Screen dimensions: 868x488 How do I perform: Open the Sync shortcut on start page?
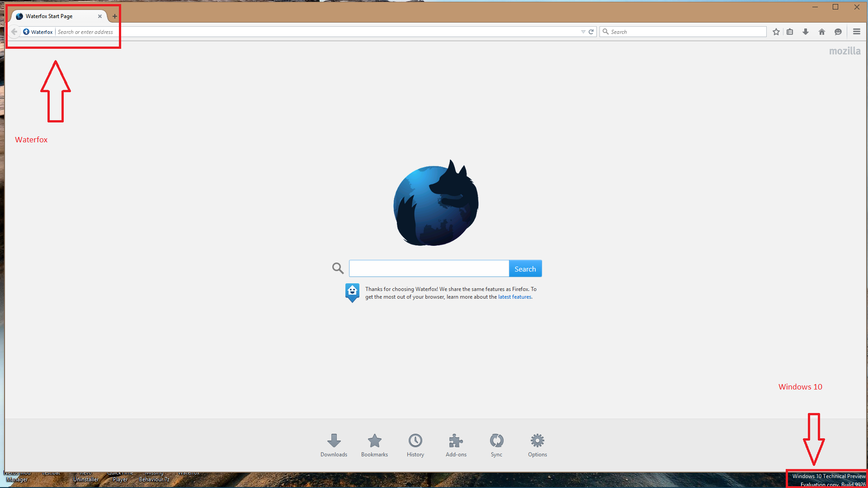pyautogui.click(x=496, y=445)
